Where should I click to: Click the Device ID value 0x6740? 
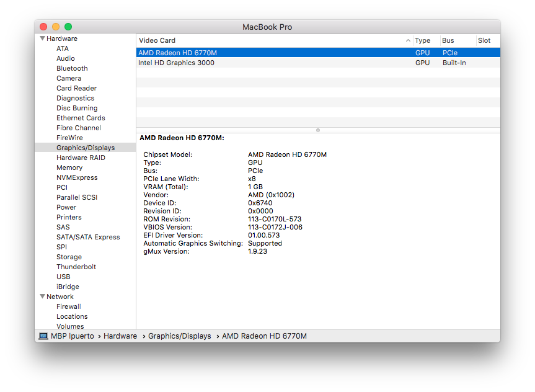[x=260, y=203]
